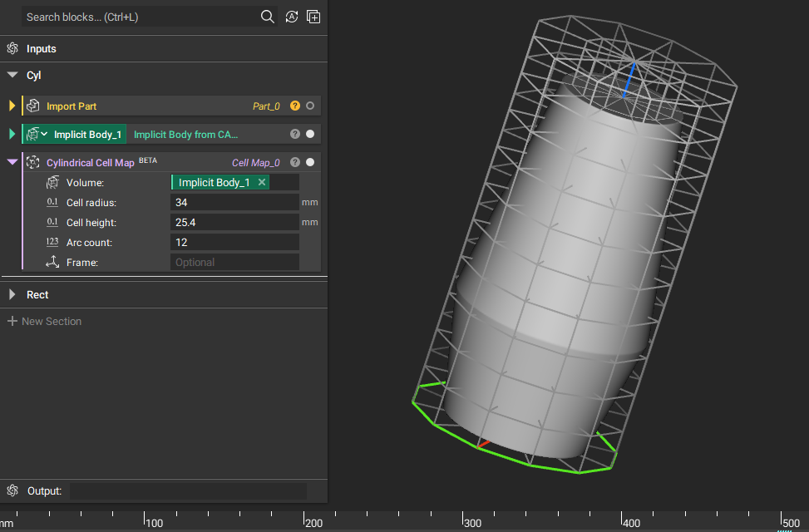Image resolution: width=809 pixels, height=532 pixels.
Task: Edit the Cell radius value 34
Action: click(234, 202)
